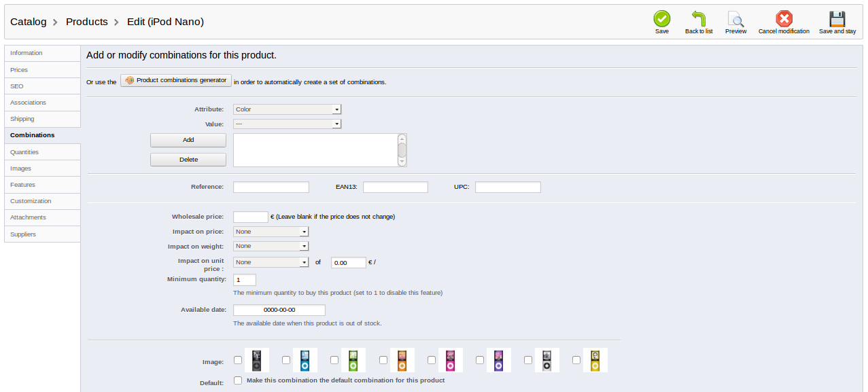Click the Add attribute button
Screen dimensions: 868x392
(x=188, y=140)
